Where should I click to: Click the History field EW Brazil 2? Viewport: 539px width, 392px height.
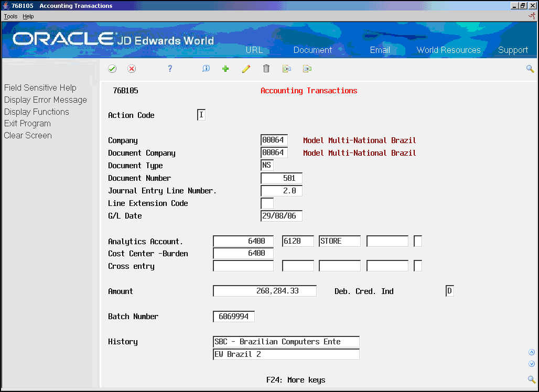(x=286, y=354)
